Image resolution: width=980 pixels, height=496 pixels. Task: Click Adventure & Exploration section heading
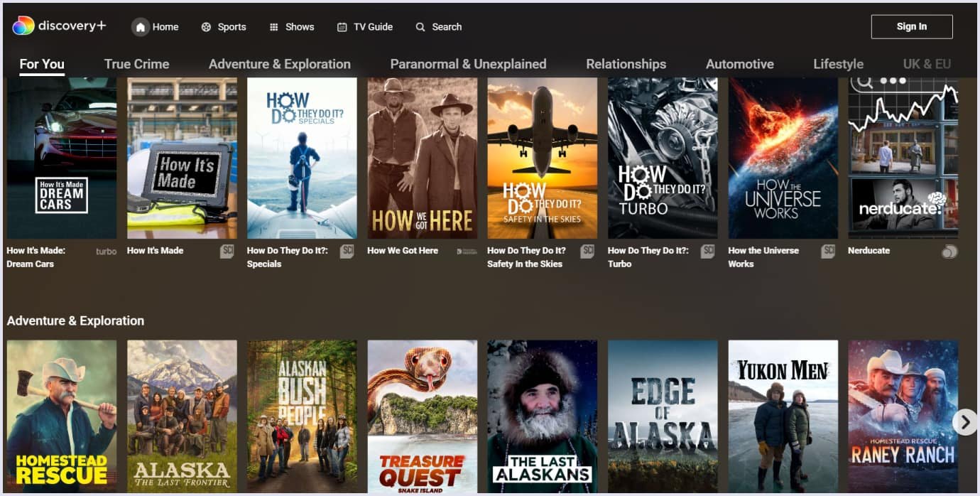tap(75, 320)
